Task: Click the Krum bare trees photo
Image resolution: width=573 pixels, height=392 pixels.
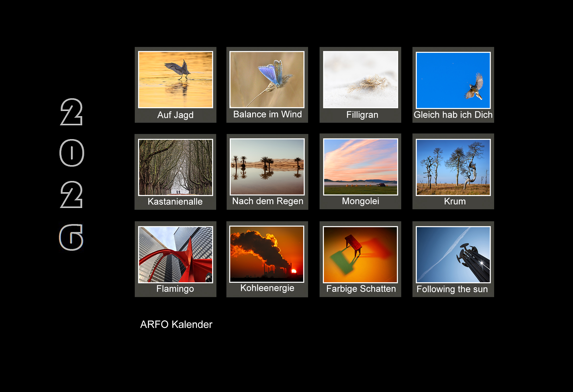Action: 453,167
